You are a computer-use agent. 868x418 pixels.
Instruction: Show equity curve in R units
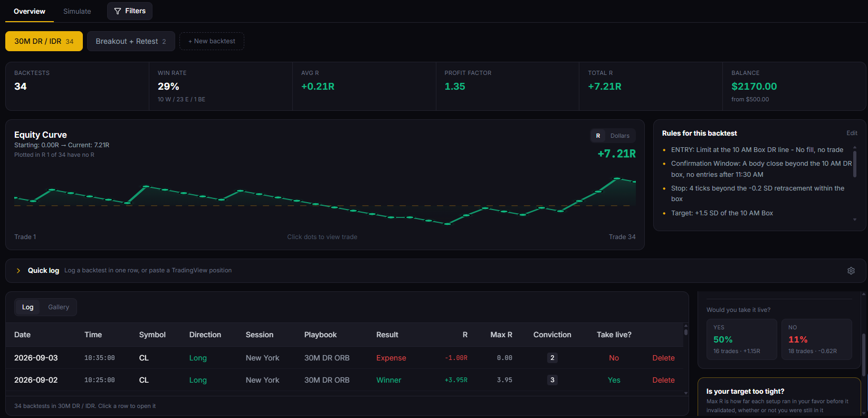click(598, 136)
